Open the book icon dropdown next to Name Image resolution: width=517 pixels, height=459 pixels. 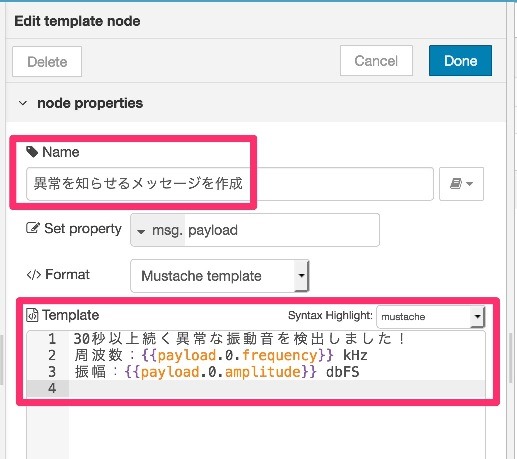461,184
